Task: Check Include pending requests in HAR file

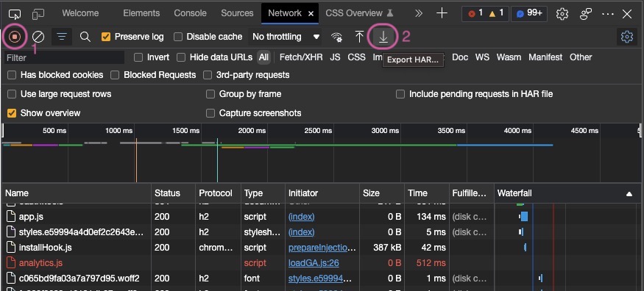Action: pyautogui.click(x=400, y=94)
